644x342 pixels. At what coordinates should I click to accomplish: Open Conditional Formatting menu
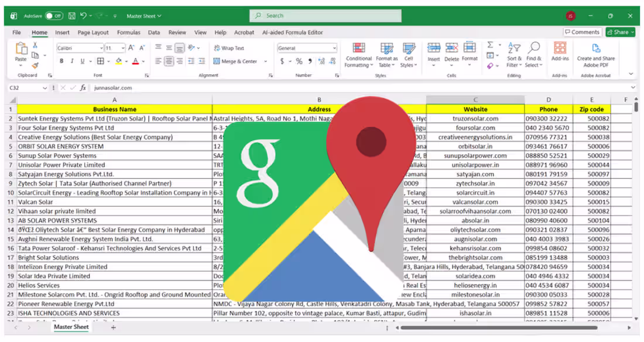coord(358,55)
